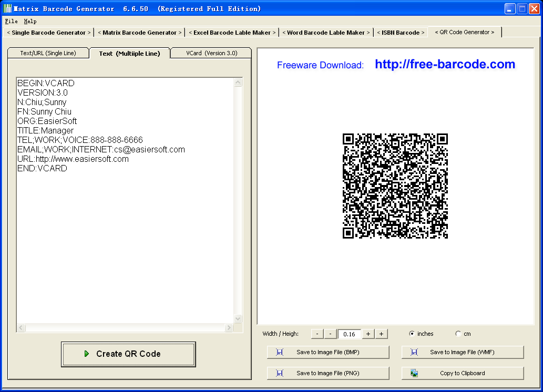Minimize the Matrix Barcode Generator window

510,8
